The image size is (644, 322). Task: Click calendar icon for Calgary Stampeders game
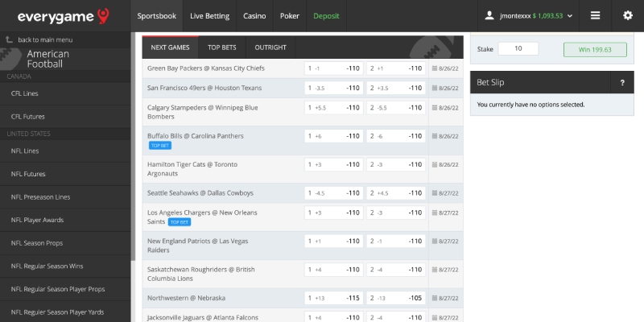pyautogui.click(x=435, y=108)
